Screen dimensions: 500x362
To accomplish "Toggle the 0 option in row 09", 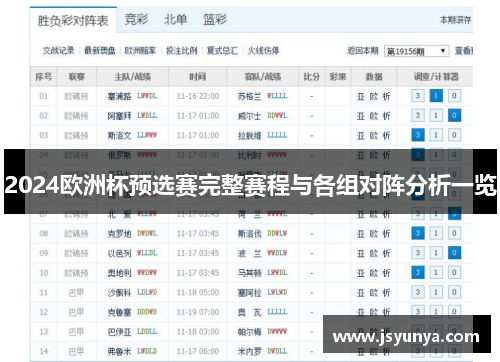I will (454, 253).
